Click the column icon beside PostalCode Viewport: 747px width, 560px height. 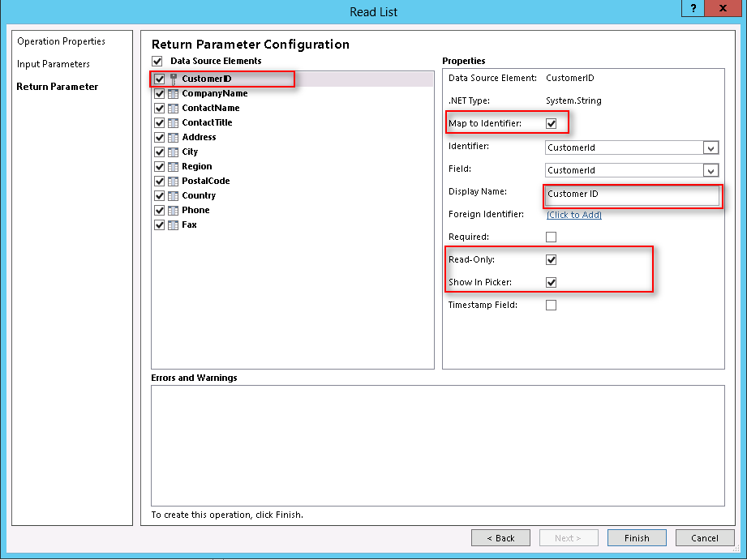(174, 182)
